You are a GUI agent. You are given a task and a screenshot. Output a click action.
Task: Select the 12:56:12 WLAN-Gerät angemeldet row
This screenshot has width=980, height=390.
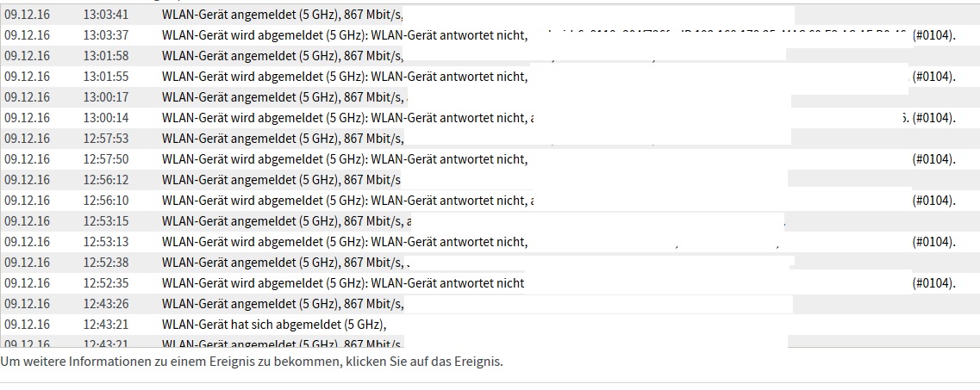tap(280, 180)
